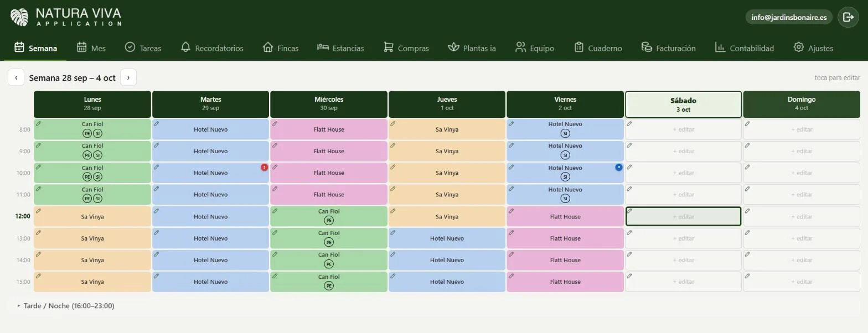Click the PE badge on Lunes 9:00
This screenshot has width=868, height=333.
pyautogui.click(x=87, y=155)
